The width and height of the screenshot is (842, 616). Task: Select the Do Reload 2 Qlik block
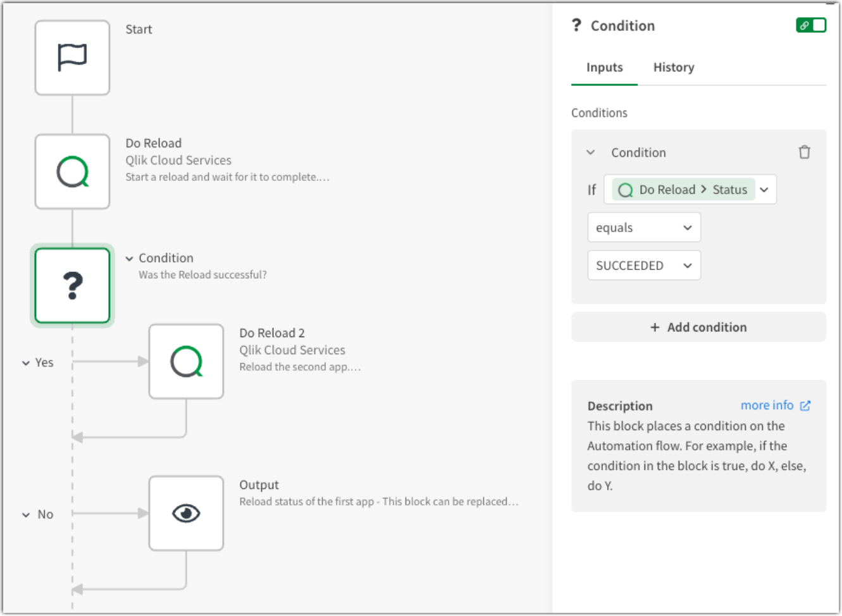[186, 361]
